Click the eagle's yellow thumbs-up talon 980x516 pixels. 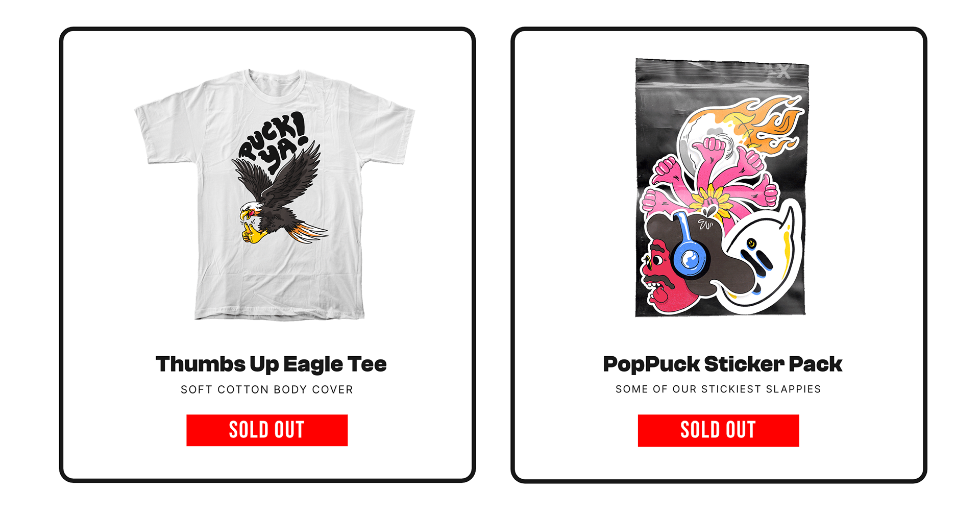click(253, 233)
